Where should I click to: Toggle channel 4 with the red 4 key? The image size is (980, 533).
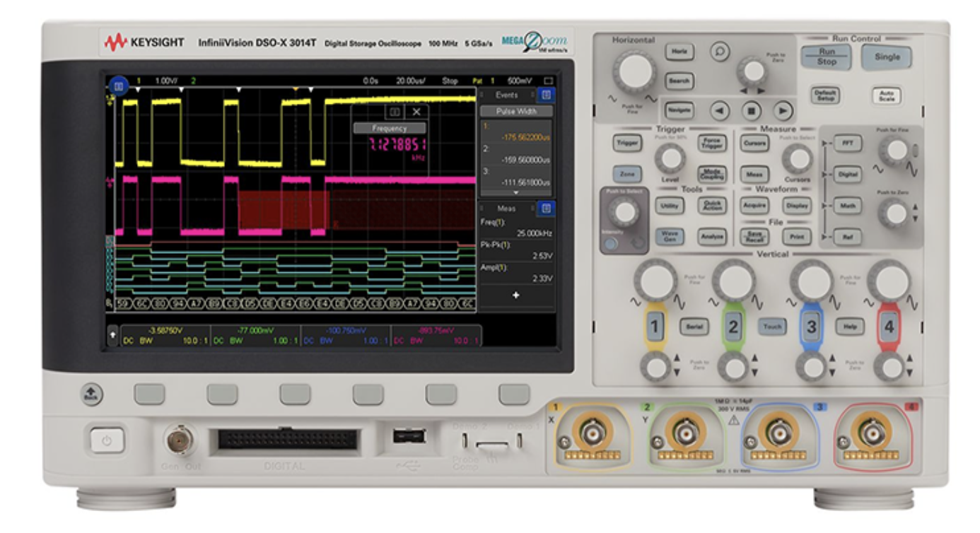pos(888,326)
